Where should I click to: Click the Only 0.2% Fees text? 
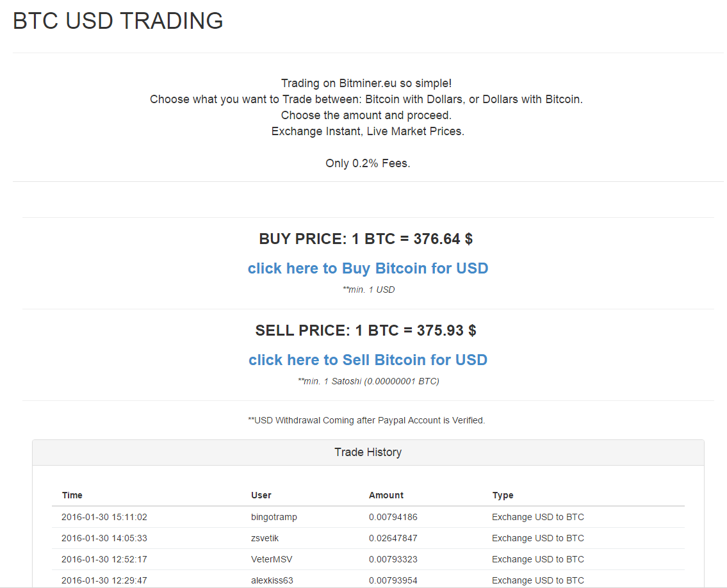(x=368, y=163)
